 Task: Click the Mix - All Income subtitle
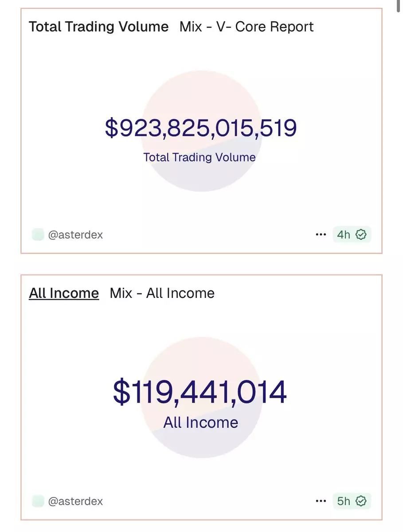[162, 293]
